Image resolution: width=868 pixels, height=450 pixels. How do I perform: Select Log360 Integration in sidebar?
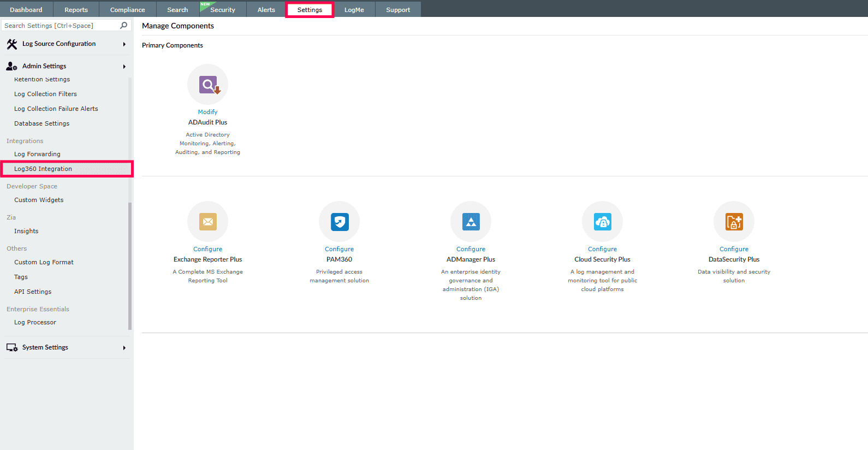tap(67, 169)
